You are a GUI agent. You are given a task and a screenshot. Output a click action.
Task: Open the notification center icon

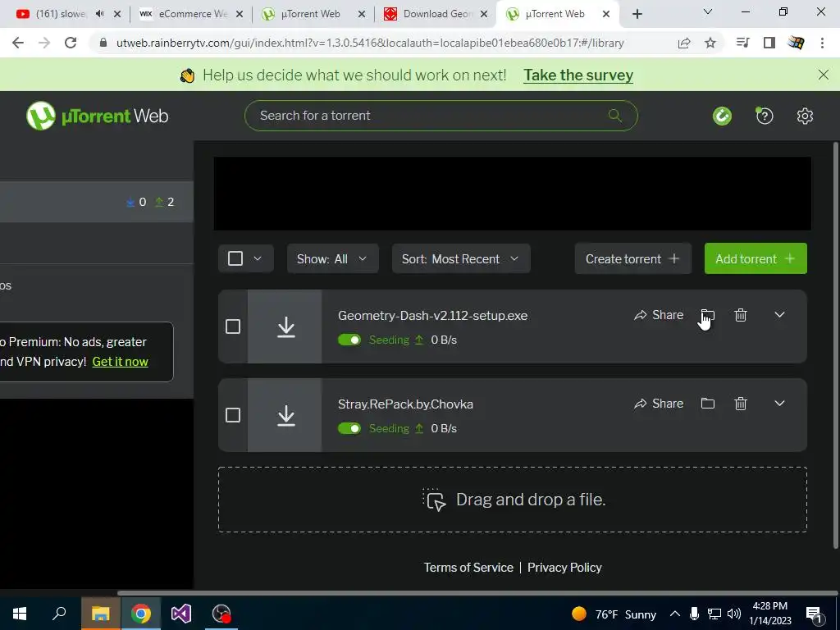tap(815, 614)
